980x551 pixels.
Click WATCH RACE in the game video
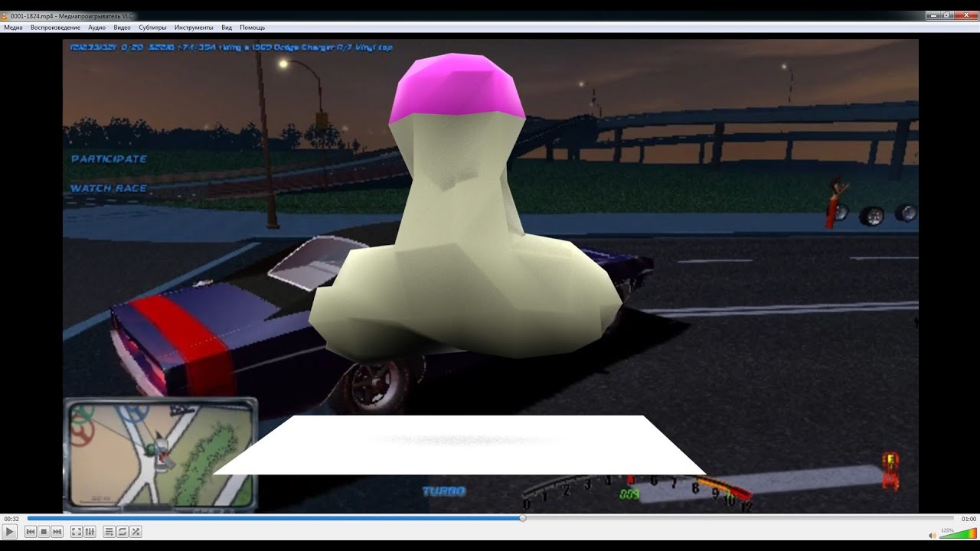tap(109, 188)
